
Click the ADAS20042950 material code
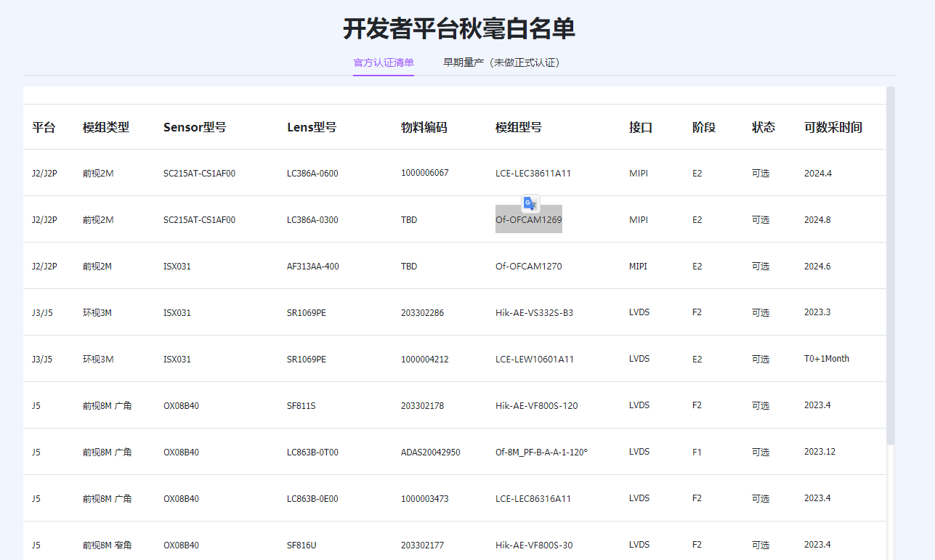[430, 452]
